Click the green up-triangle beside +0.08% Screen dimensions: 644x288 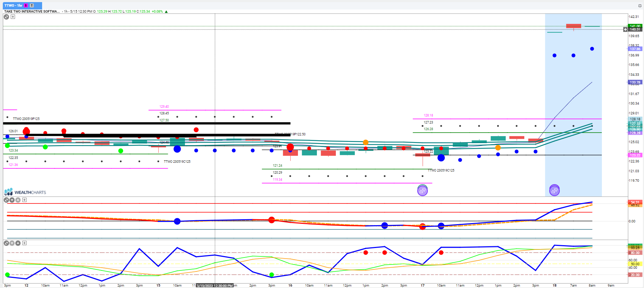point(166,12)
